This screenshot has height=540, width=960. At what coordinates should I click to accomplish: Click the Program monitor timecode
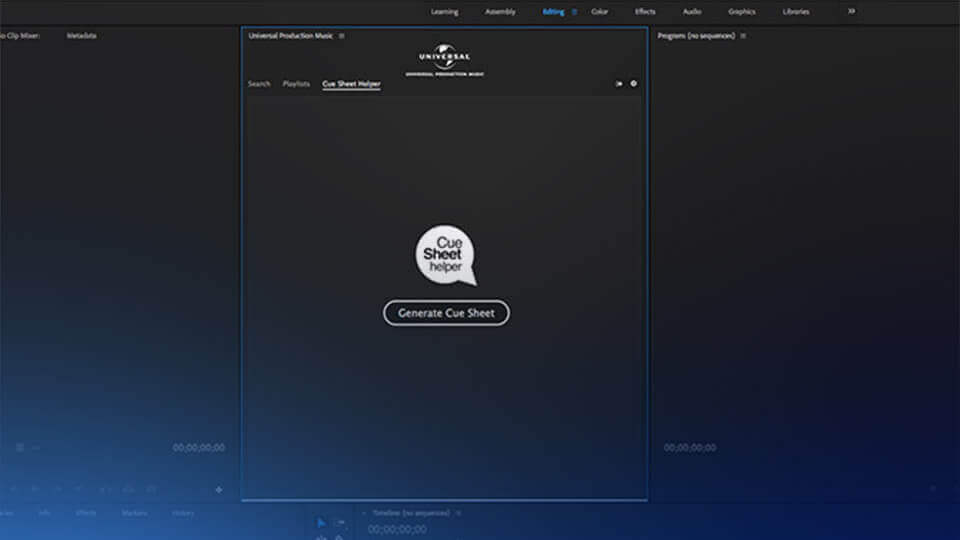pos(690,448)
